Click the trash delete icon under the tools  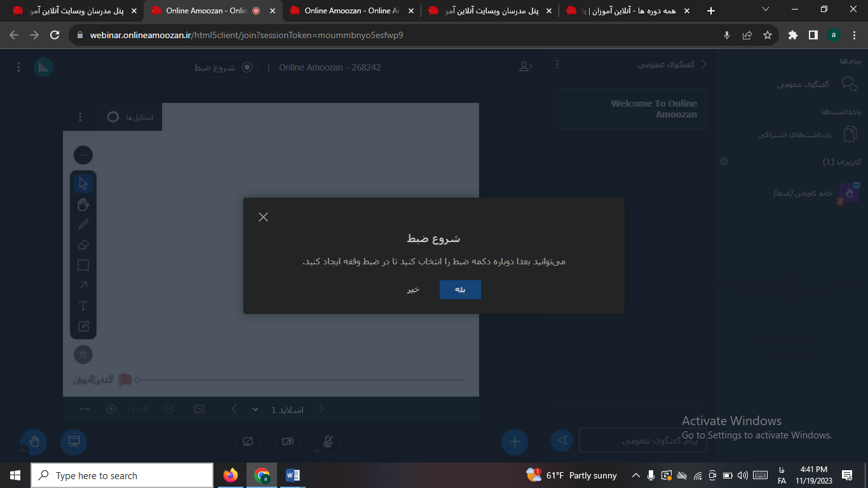click(x=83, y=355)
